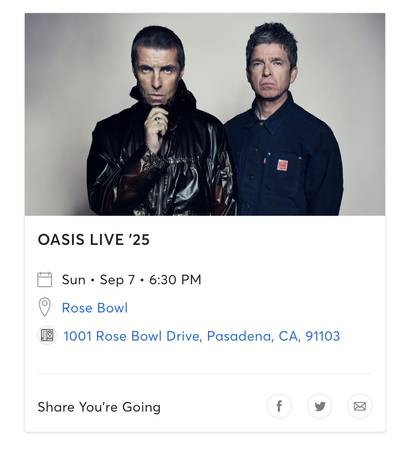Click the location pin icon
This screenshot has height=450, width=407.
44,307
